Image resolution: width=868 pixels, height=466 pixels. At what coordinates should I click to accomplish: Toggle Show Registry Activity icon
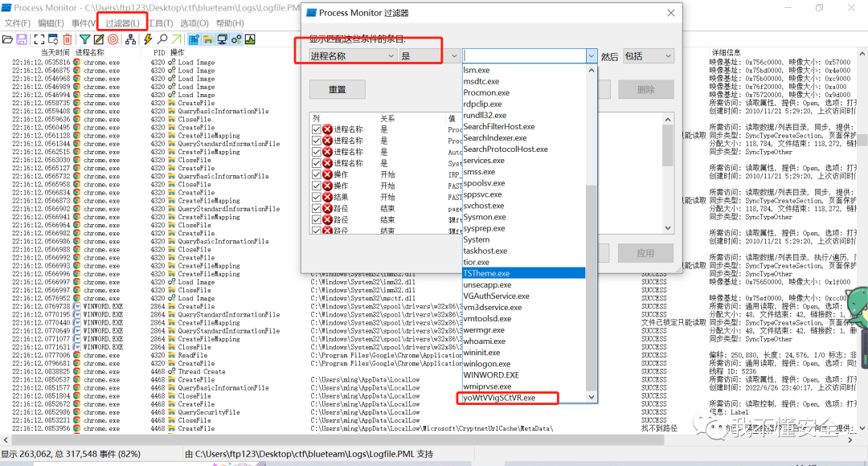click(194, 39)
